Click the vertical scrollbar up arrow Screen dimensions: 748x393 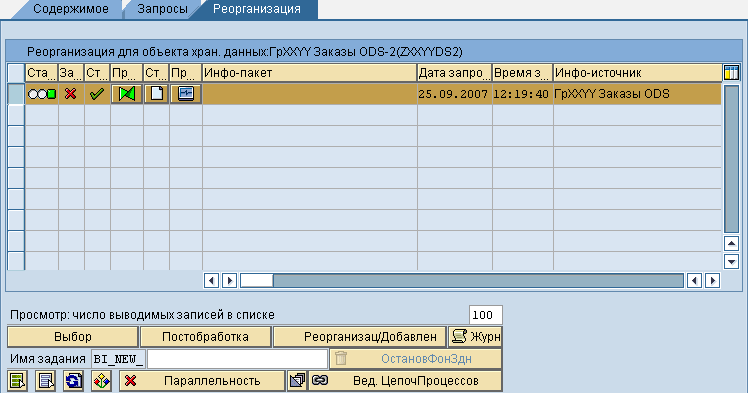point(731,244)
